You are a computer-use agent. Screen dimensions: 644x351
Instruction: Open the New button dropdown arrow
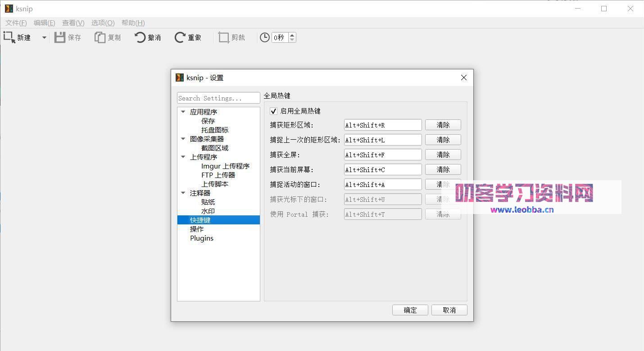(x=43, y=37)
